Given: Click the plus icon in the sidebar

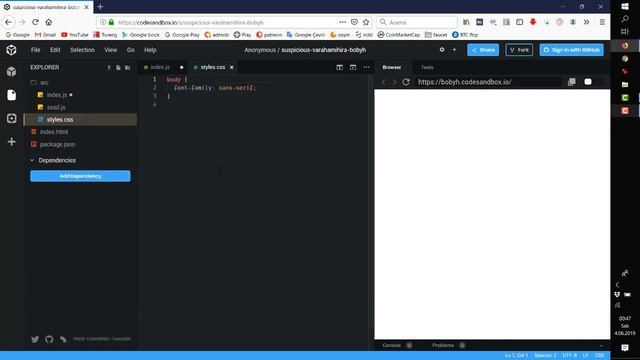Looking at the screenshot, I should point(11,142).
